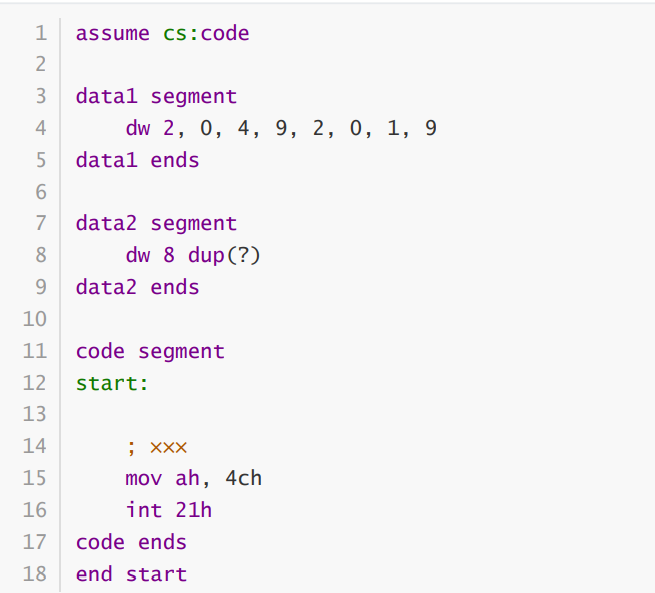The image size is (655, 593).
Task: Click 'data1 segment' declaration on line 3
Action: 156,97
